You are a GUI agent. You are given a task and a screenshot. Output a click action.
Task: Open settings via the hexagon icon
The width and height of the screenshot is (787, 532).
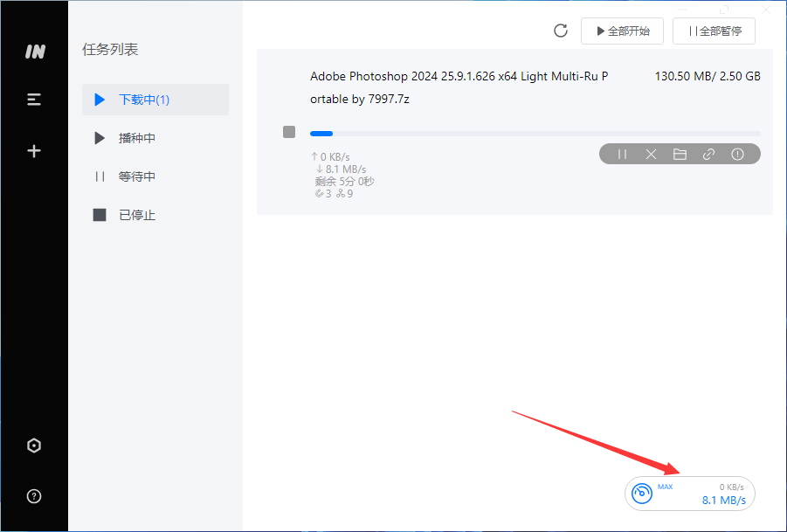coord(33,446)
